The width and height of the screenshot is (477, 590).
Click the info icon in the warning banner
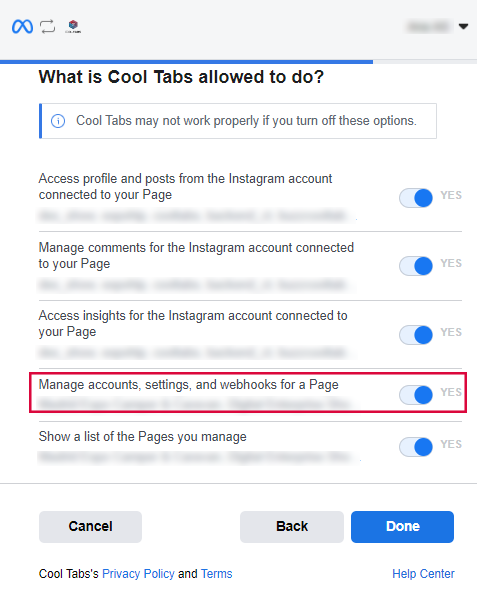58,121
